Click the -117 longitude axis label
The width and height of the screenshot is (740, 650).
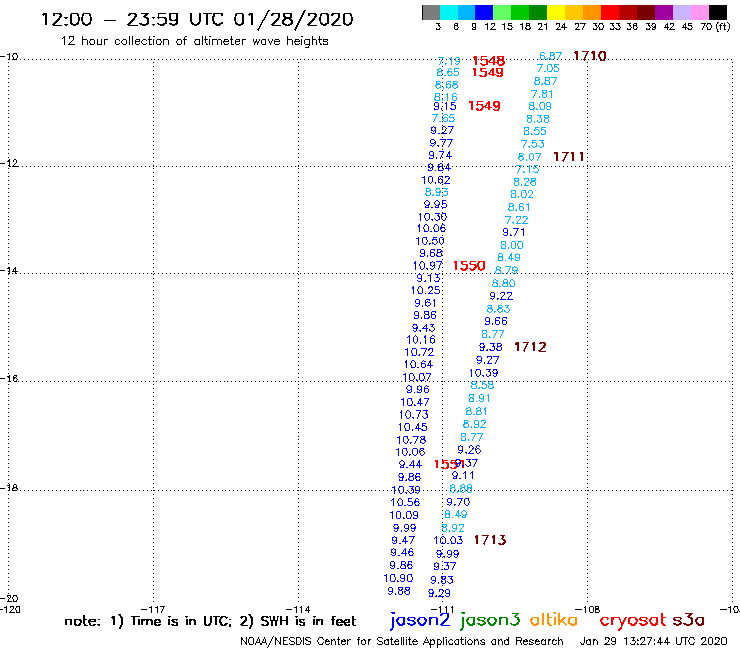click(x=153, y=609)
